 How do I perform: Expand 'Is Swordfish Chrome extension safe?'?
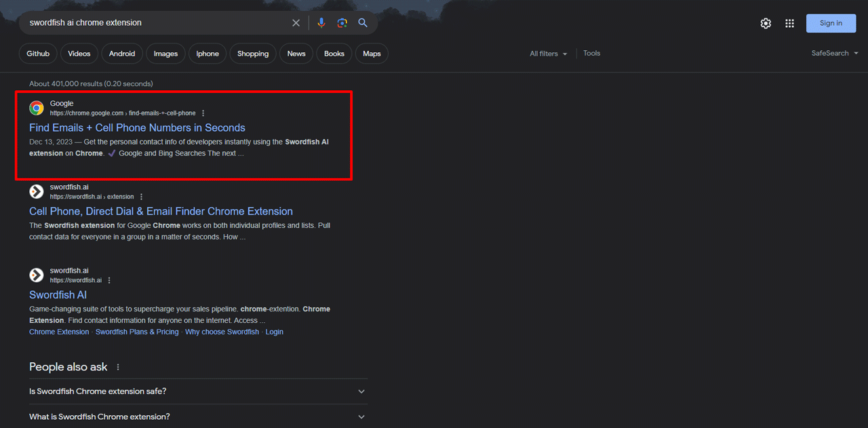point(198,391)
